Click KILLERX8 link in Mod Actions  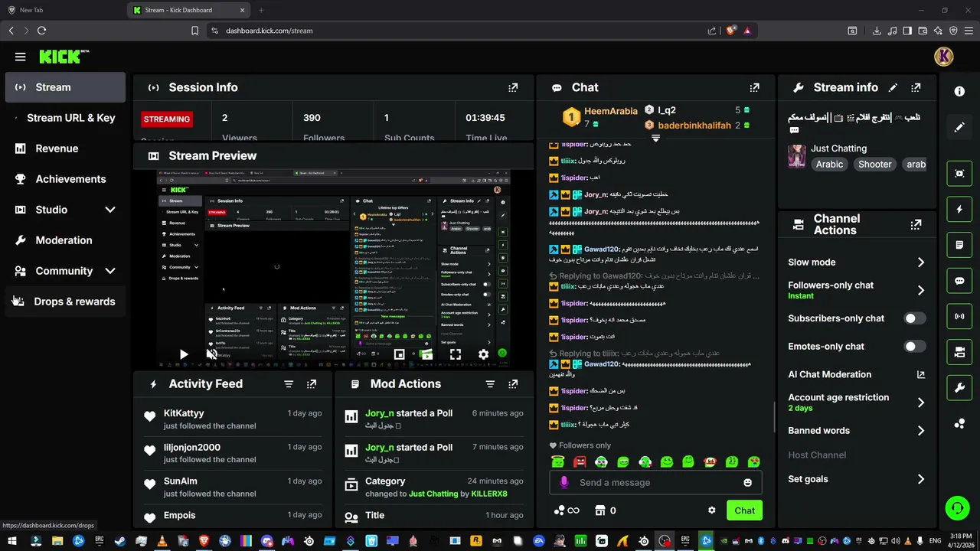489,494
